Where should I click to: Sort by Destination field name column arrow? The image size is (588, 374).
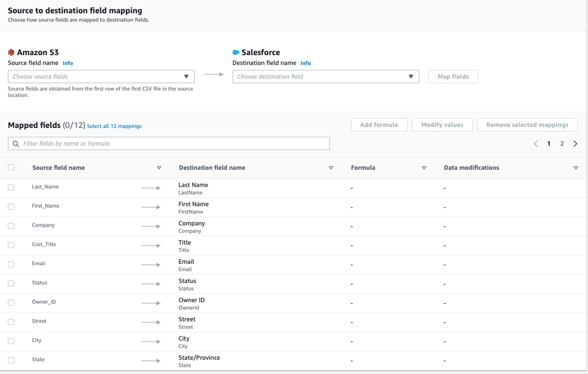(331, 168)
